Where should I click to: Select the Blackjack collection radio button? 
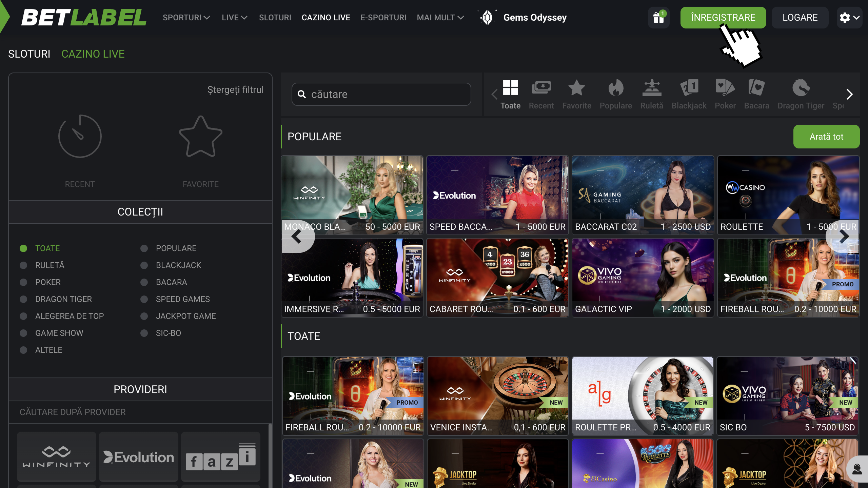coord(144,265)
